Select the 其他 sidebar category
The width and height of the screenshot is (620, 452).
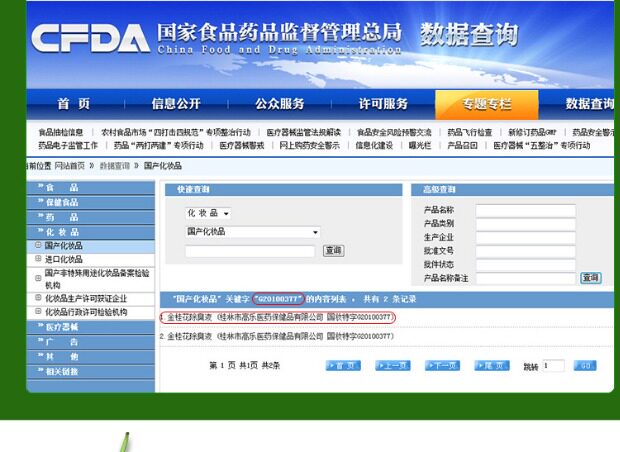click(x=91, y=357)
